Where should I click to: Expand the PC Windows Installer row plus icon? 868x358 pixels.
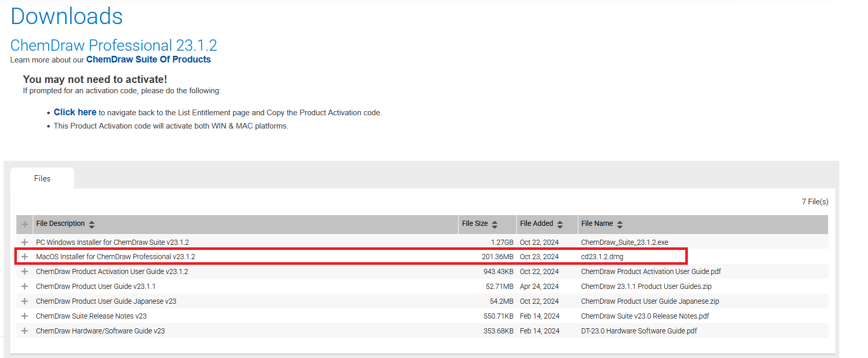coord(25,242)
